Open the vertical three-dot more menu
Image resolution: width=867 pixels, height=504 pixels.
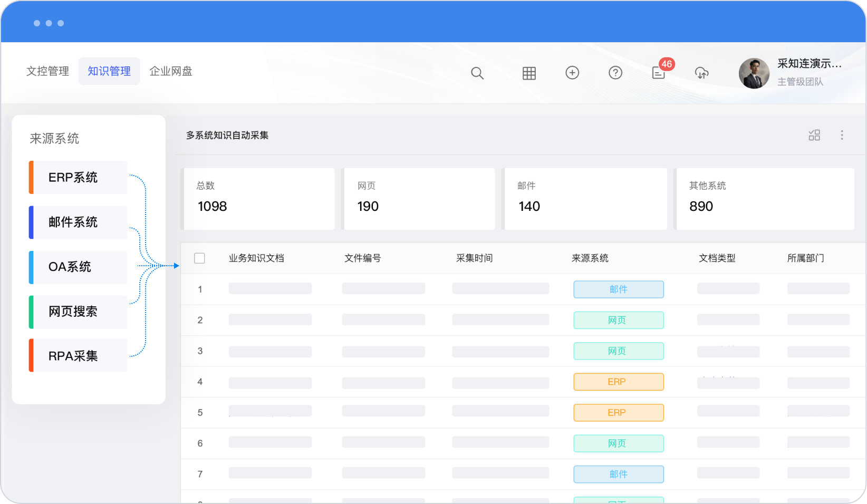pyautogui.click(x=842, y=135)
